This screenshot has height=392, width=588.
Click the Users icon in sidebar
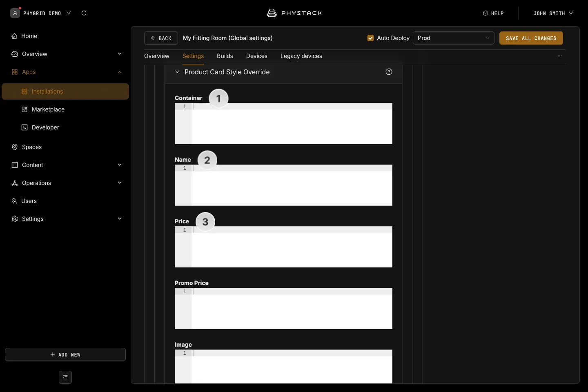[14, 201]
